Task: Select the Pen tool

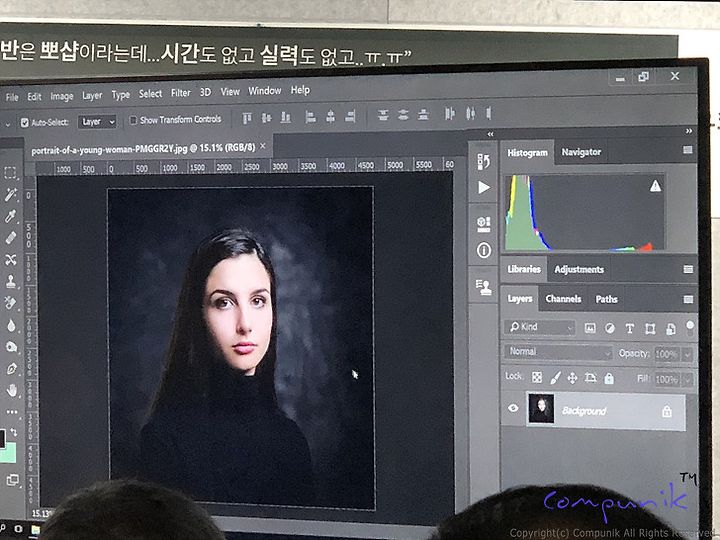Action: (x=11, y=369)
